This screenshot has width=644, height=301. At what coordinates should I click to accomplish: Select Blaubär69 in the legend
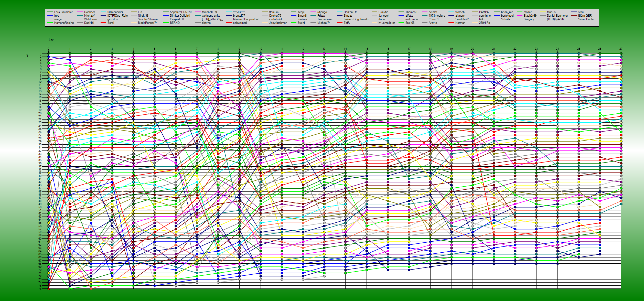(530, 16)
